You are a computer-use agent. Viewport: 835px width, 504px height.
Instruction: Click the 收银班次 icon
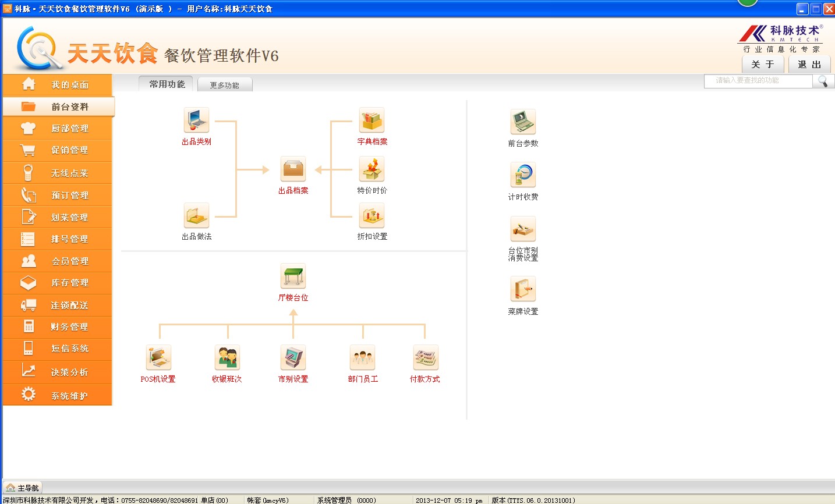(227, 358)
